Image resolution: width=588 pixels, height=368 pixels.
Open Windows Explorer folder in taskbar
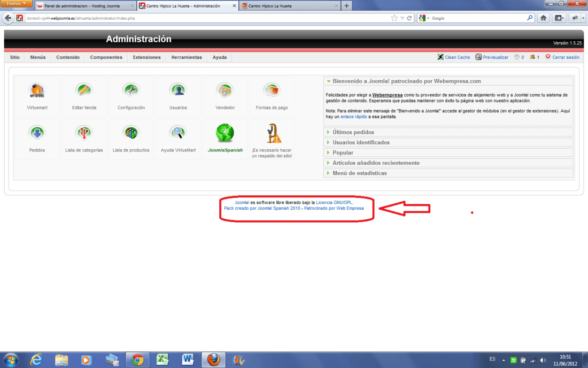tap(61, 360)
